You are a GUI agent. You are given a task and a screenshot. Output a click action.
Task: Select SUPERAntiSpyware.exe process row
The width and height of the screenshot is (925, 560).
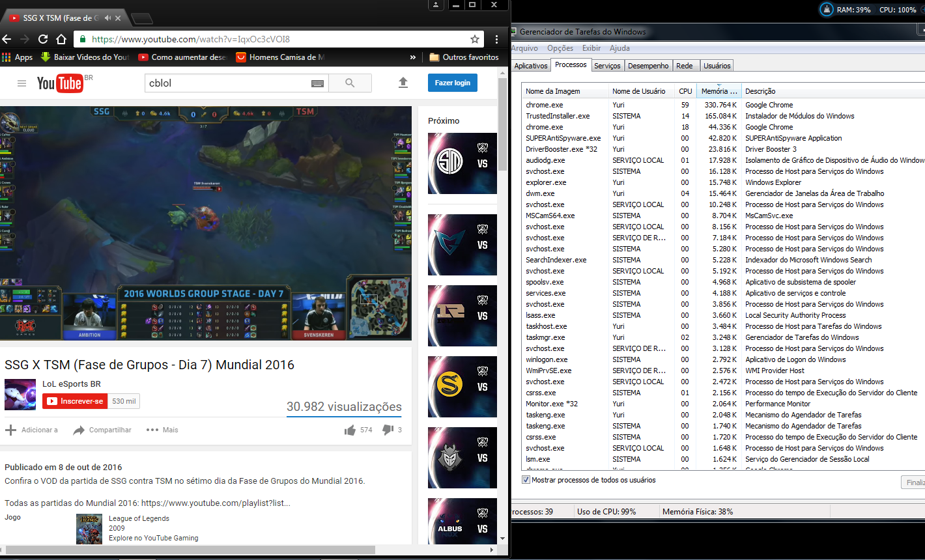point(723,138)
